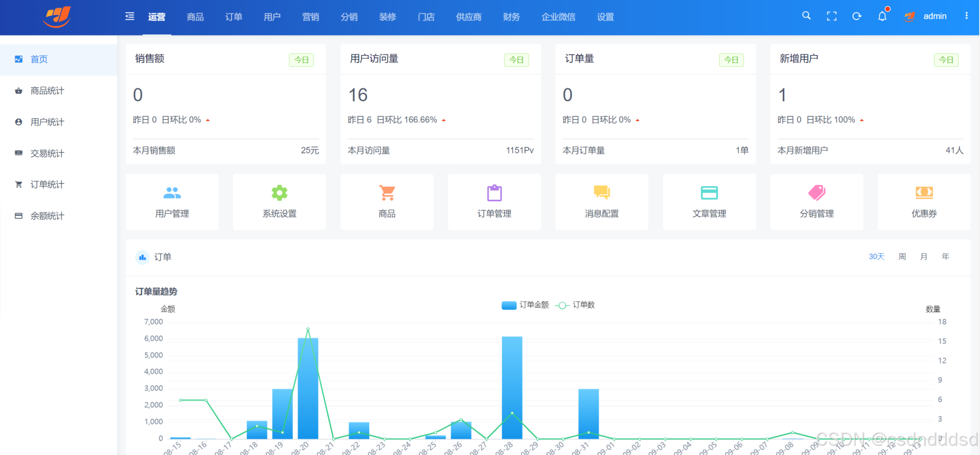Open 系统设置 gear shortcut icon

tap(279, 193)
